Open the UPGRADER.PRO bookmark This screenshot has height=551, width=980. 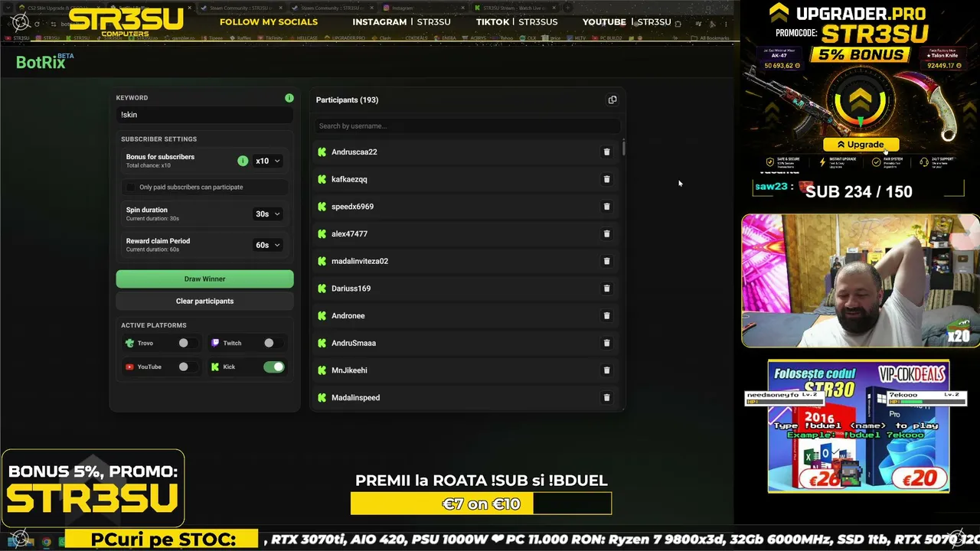[346, 37]
